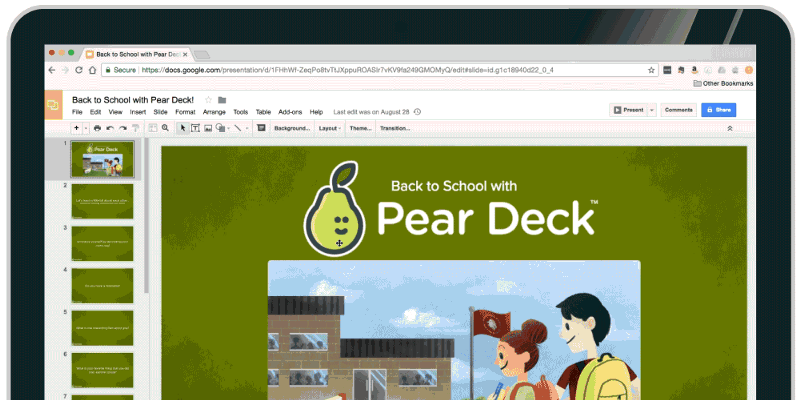Click the school illustration image on slide
The width and height of the screenshot is (800, 400).
click(x=454, y=330)
